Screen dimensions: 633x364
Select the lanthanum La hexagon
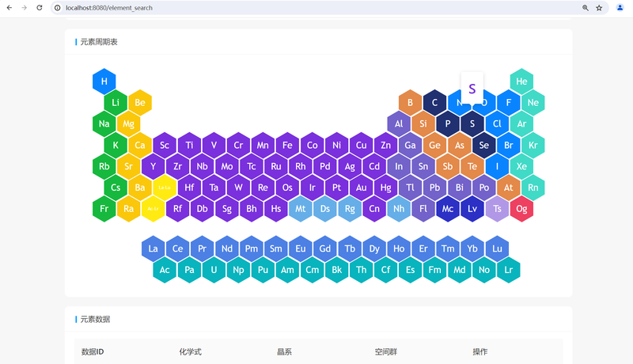[153, 248]
